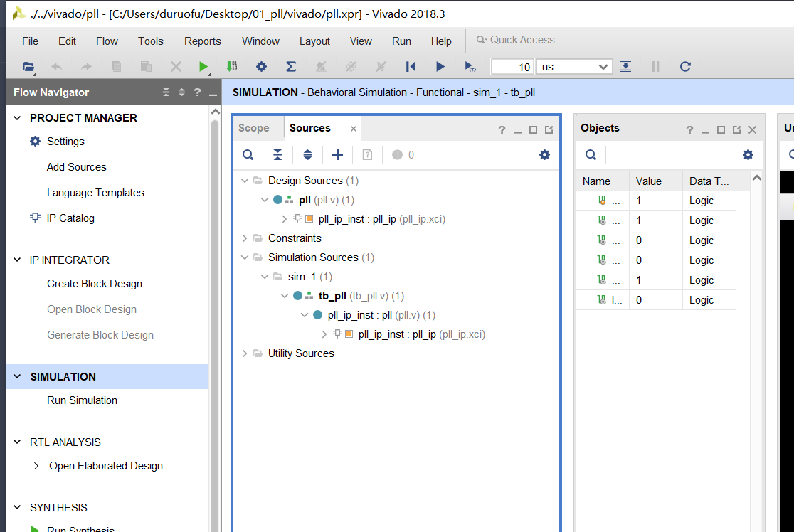The image size is (794, 532).
Task: Open the Sources panel gear settings
Action: [x=544, y=155]
